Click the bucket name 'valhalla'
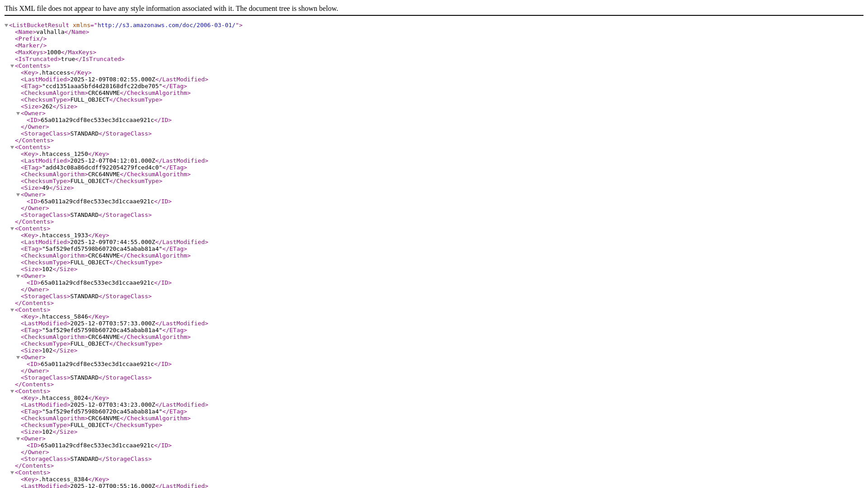 (50, 32)
